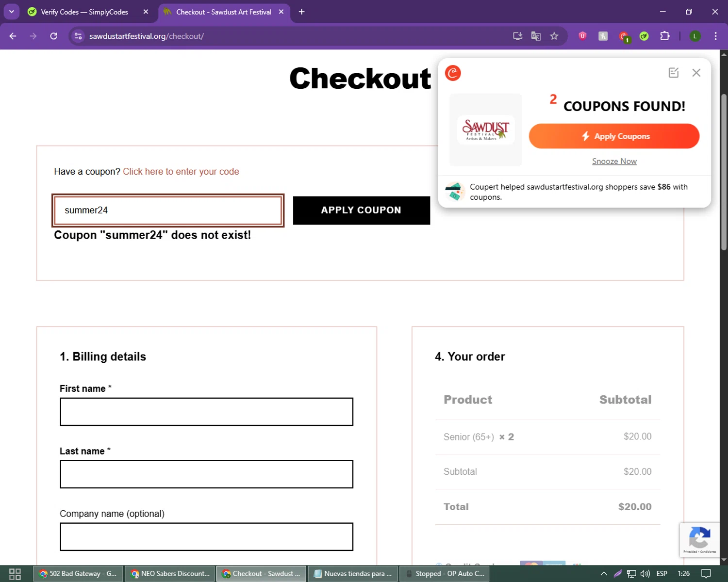This screenshot has height=582, width=728.
Task: Open the SimplyCodes green extension icon
Action: (644, 36)
